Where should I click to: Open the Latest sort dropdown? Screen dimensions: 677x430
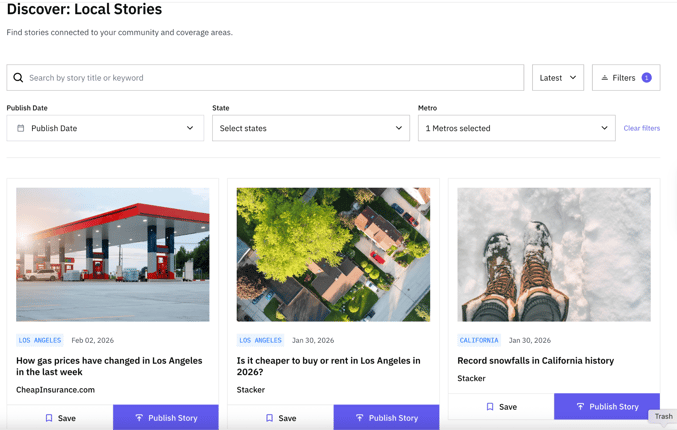[558, 78]
